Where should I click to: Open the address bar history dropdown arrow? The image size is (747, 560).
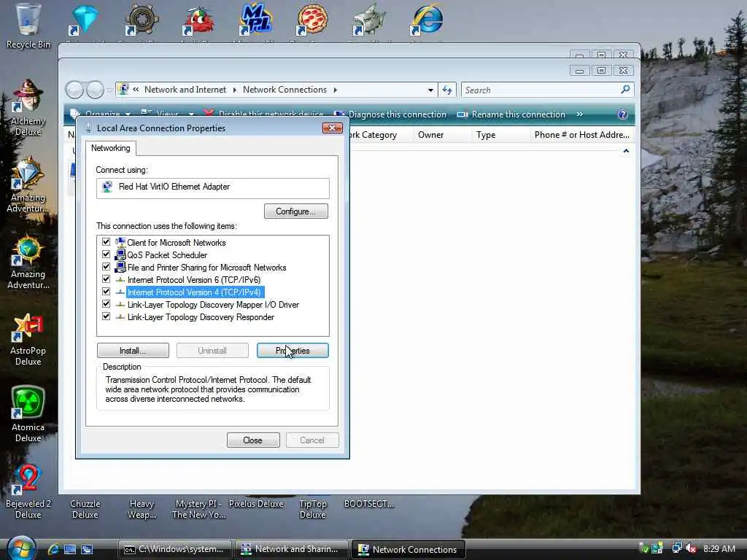point(430,90)
